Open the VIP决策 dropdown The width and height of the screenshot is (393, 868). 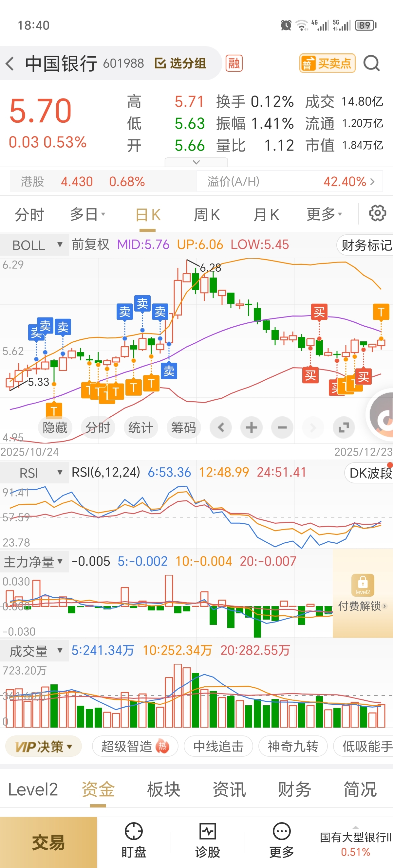click(44, 746)
